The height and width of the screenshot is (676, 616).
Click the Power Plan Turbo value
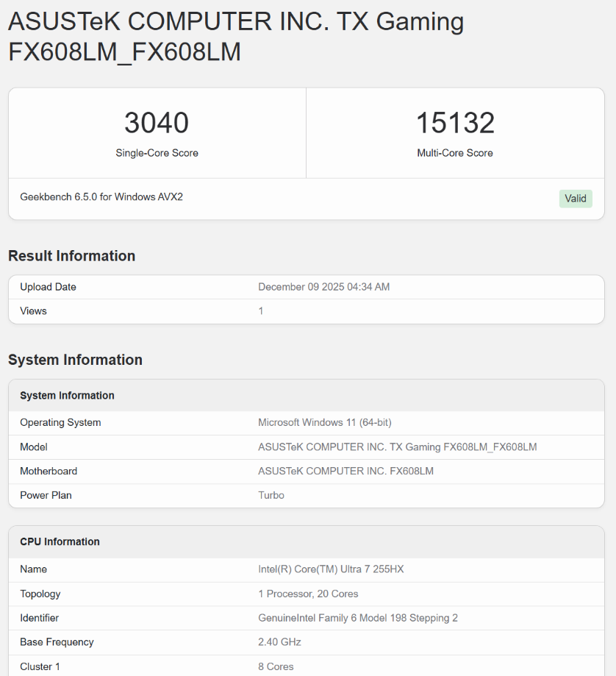coord(271,496)
